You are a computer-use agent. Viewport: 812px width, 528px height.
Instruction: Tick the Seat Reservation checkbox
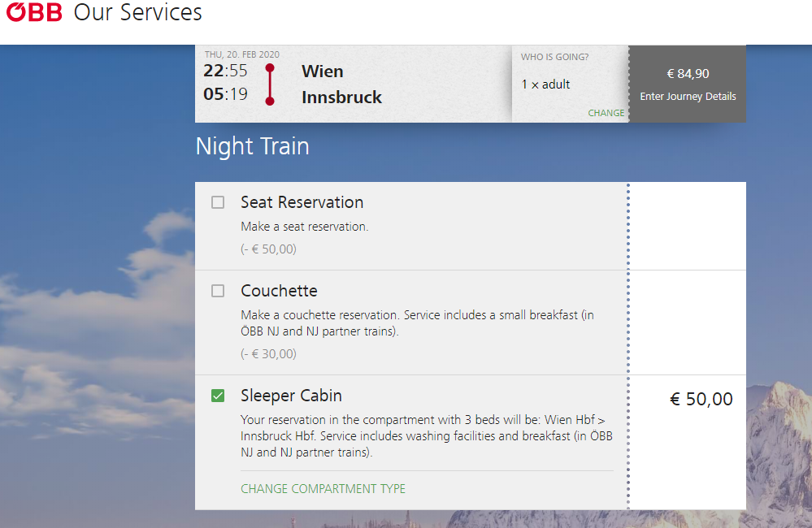218,202
